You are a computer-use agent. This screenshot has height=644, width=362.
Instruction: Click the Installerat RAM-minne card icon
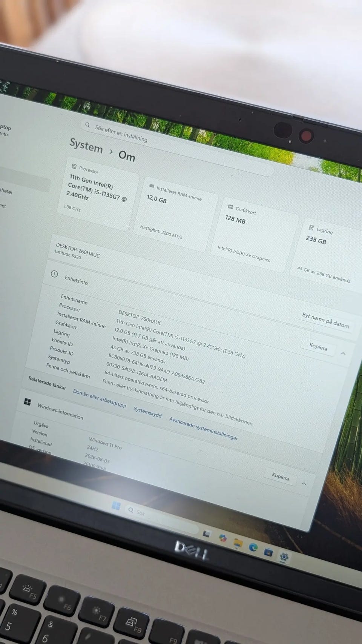[152, 186]
